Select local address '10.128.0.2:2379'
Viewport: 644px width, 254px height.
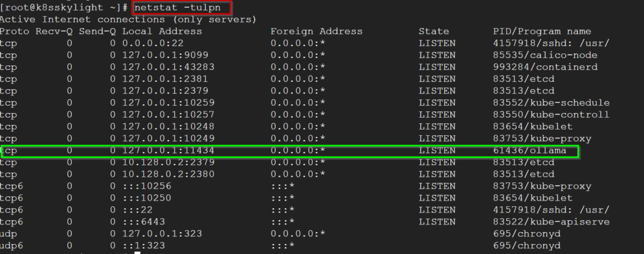pyautogui.click(x=169, y=162)
